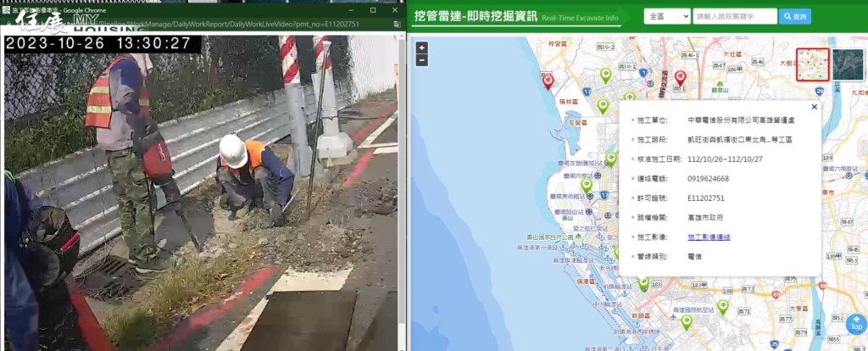Viewport: 868px width, 351px height.
Task: Switch to the street map basemap thumbnail
Action: click(812, 64)
